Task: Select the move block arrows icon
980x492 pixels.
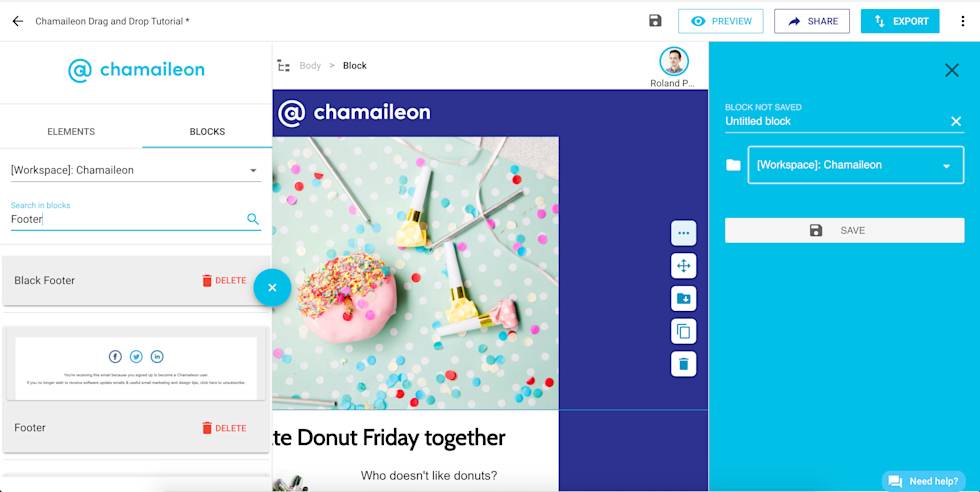Action: [x=683, y=266]
